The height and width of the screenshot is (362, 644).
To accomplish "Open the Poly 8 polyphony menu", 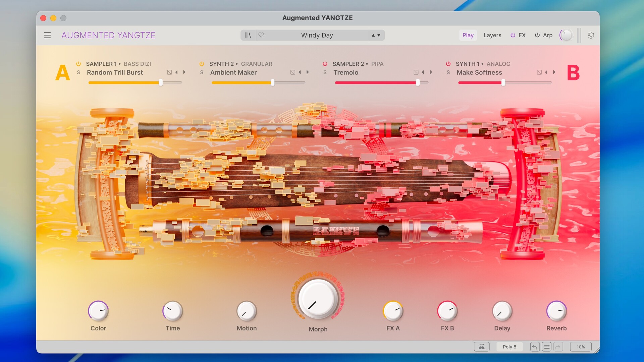I will (x=509, y=347).
